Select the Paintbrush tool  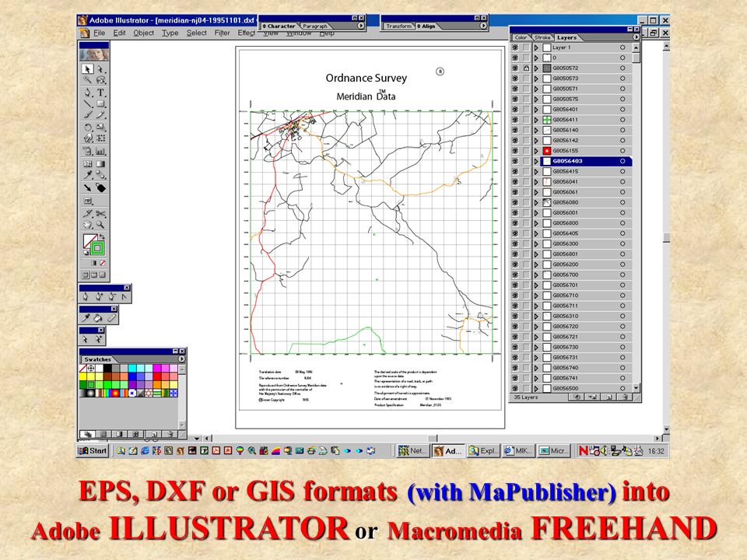point(88,115)
